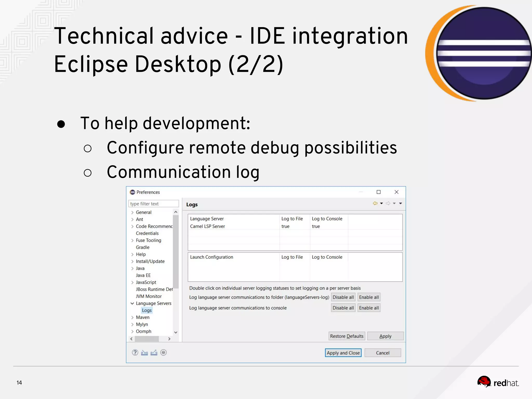Open the help question mark icon
This screenshot has height=399, width=532.
pyautogui.click(x=135, y=353)
